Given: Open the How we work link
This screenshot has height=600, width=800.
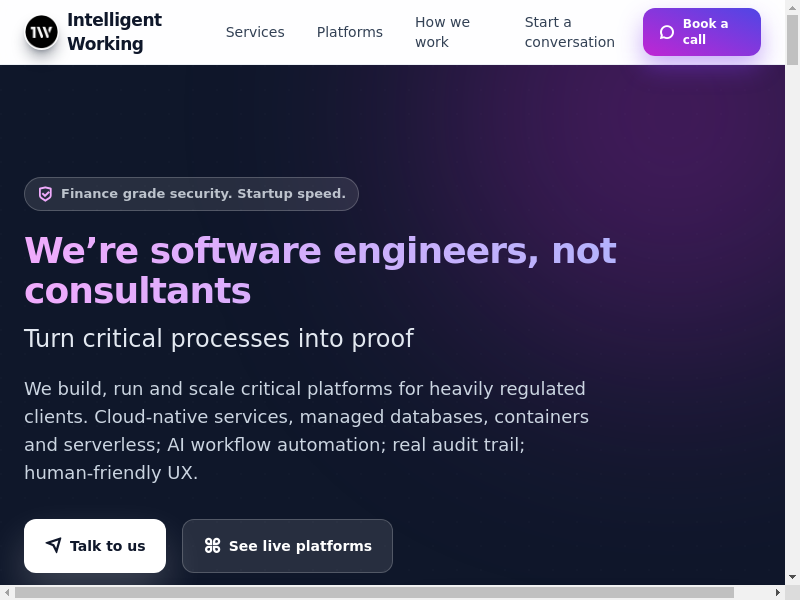Looking at the screenshot, I should tap(442, 32).
